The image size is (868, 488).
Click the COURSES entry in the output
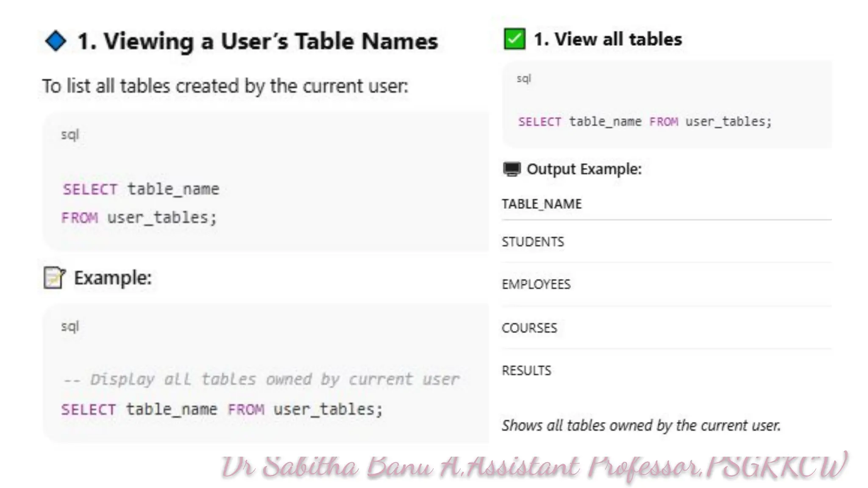tap(529, 328)
